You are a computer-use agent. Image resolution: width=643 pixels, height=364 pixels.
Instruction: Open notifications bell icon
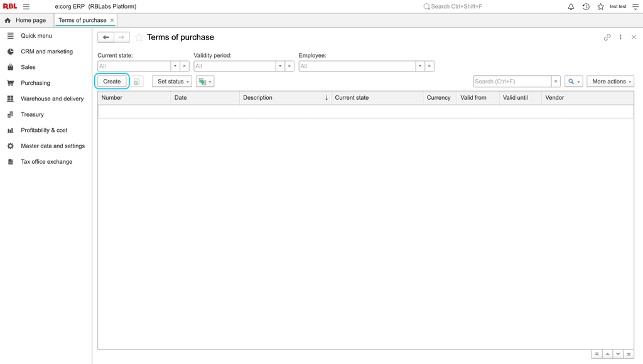click(571, 6)
